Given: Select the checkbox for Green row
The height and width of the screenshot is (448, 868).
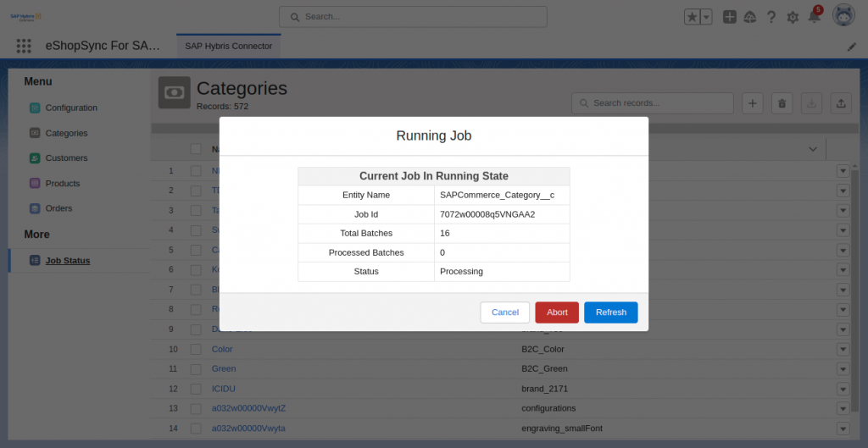Looking at the screenshot, I should (196, 369).
